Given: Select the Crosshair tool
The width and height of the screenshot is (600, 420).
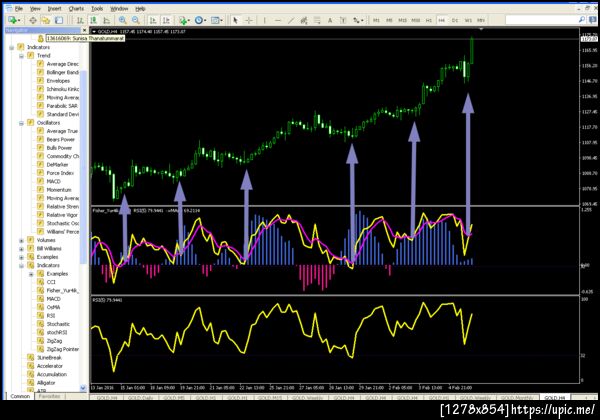Looking at the screenshot, I should pos(249,20).
